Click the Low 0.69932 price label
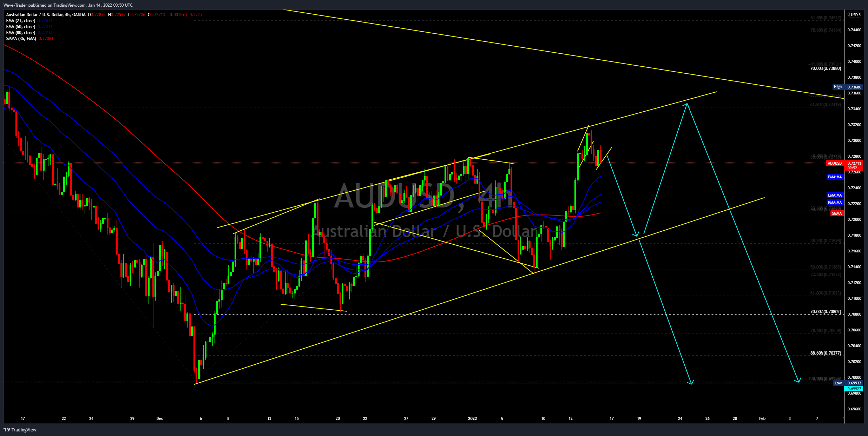This screenshot has height=436, width=868. coord(848,383)
